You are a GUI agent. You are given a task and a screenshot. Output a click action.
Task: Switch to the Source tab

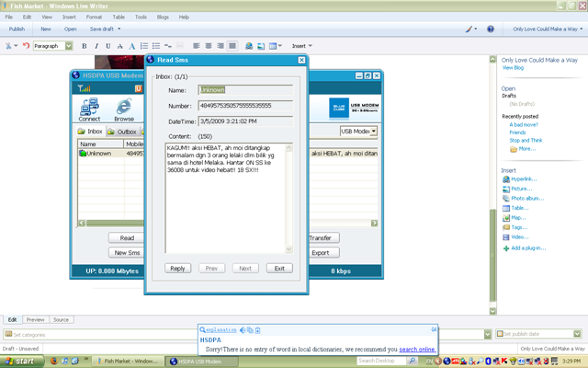(61, 319)
